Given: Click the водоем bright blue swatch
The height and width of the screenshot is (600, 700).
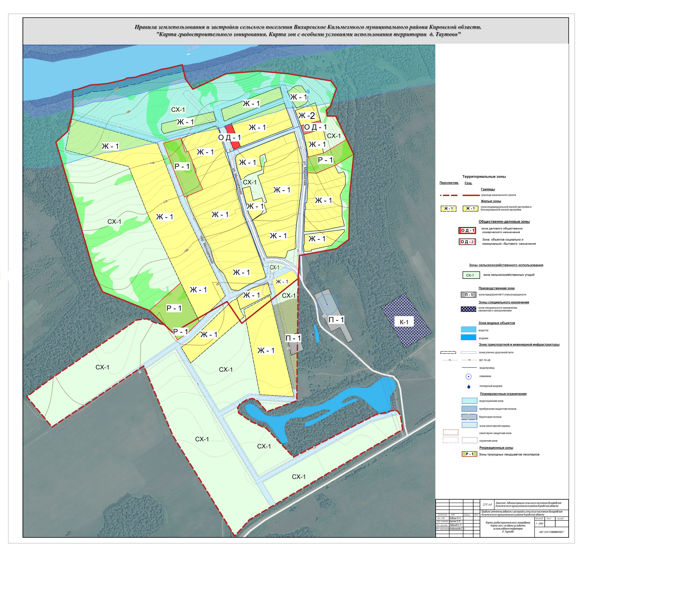Looking at the screenshot, I should point(469,338).
